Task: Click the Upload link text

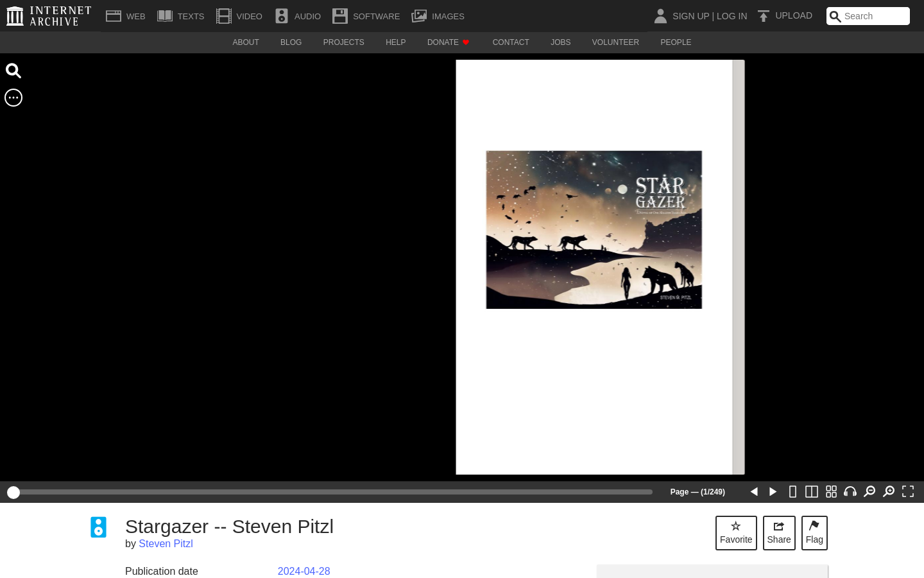Action: pos(794,15)
